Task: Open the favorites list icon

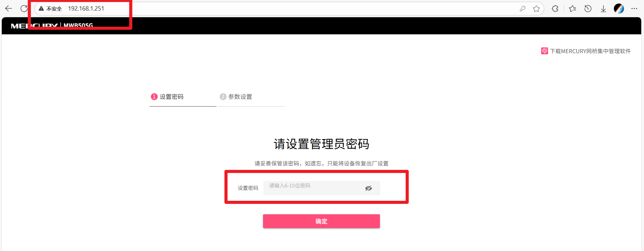Action: point(572,9)
